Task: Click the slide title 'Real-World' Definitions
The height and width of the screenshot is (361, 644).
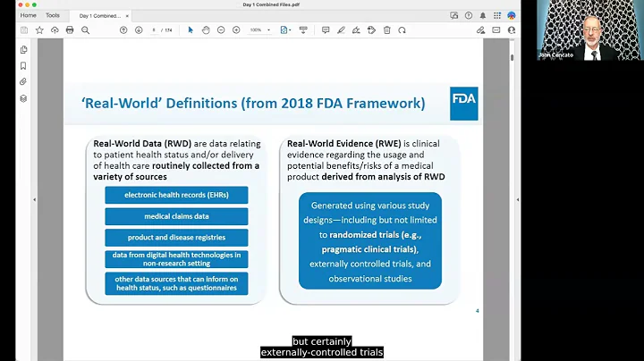Action: pyautogui.click(x=253, y=104)
